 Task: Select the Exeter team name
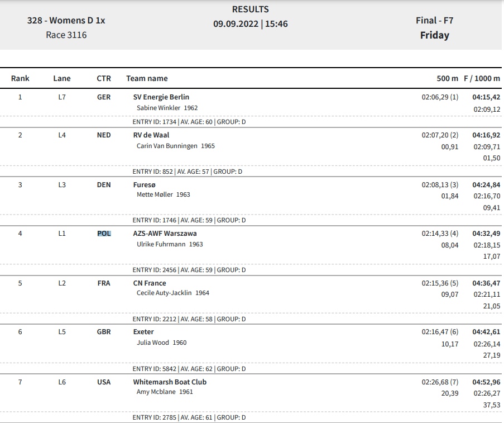tap(143, 331)
